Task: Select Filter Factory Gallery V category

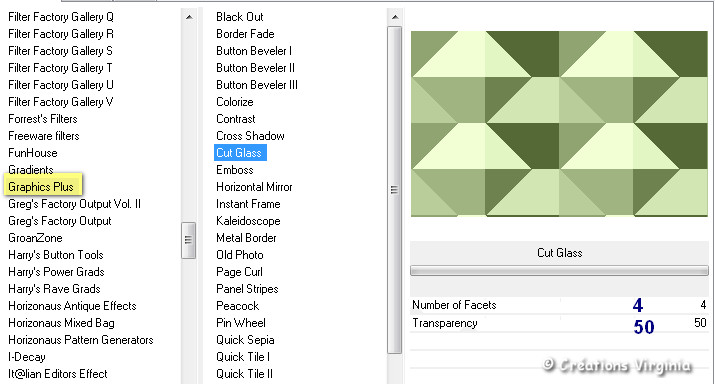Action: (61, 102)
